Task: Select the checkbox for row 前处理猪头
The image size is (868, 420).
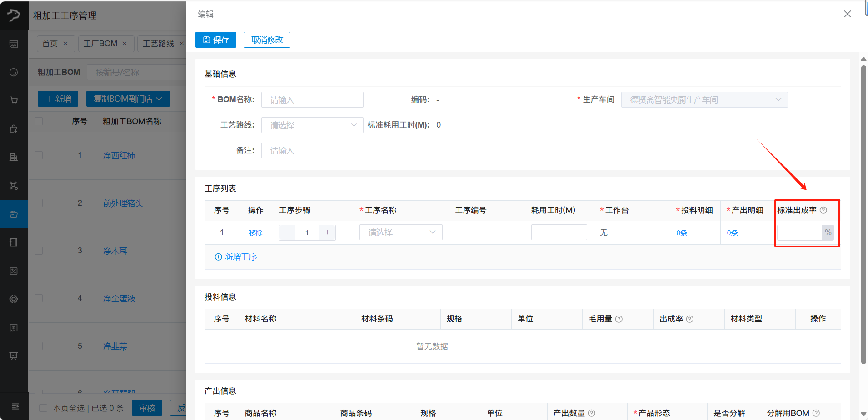Action: tap(39, 203)
